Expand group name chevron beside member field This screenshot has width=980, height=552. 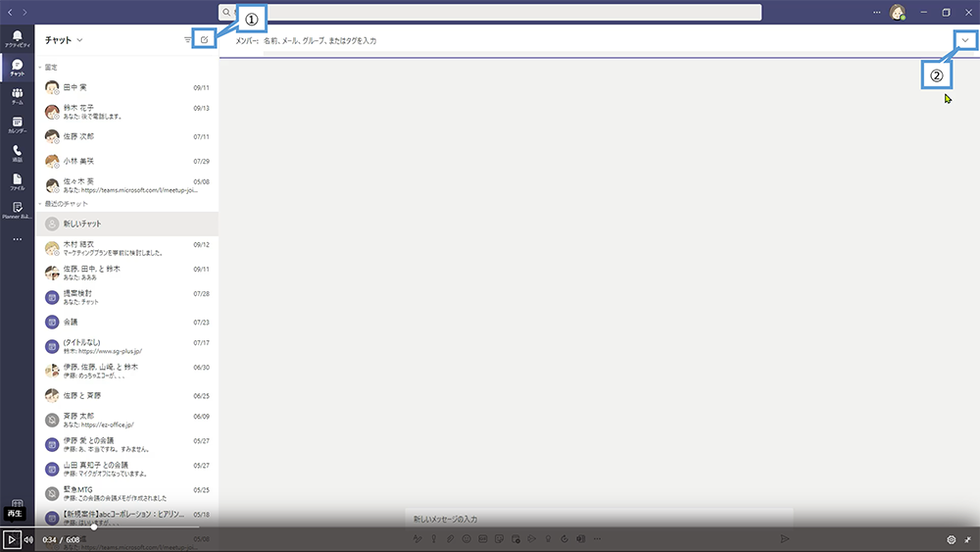tap(965, 40)
